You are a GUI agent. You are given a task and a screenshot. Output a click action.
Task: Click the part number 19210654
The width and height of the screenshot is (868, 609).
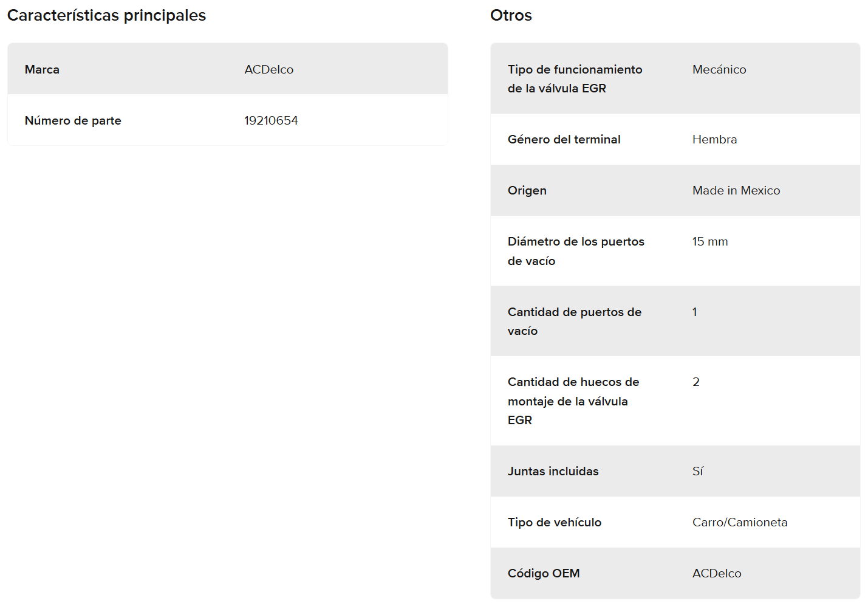(271, 120)
